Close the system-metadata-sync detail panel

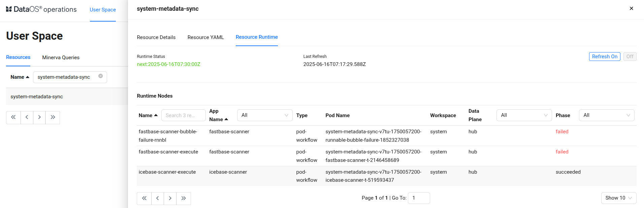click(x=631, y=8)
